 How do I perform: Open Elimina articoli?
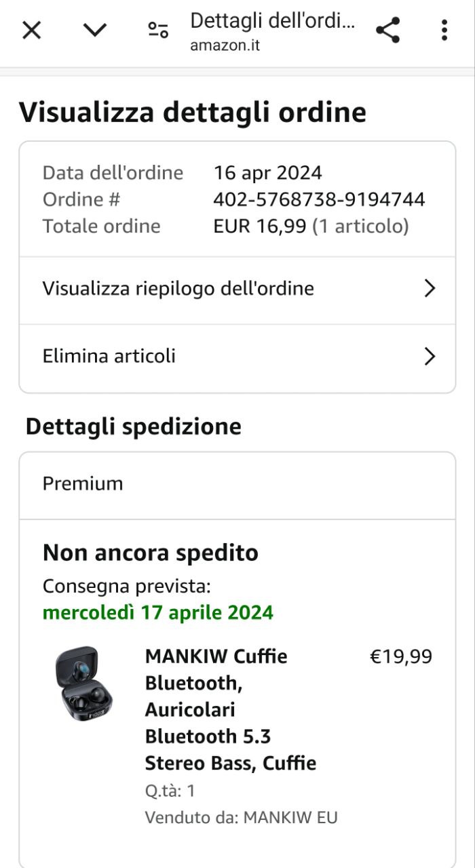point(109,356)
